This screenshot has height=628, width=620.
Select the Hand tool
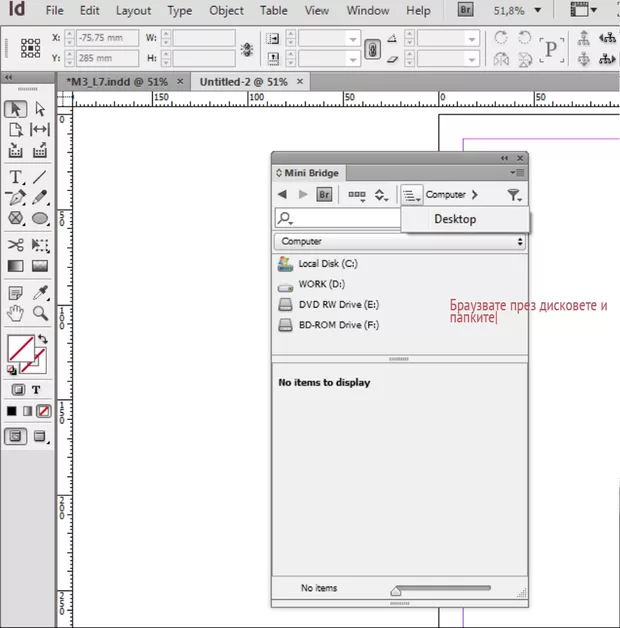15,314
